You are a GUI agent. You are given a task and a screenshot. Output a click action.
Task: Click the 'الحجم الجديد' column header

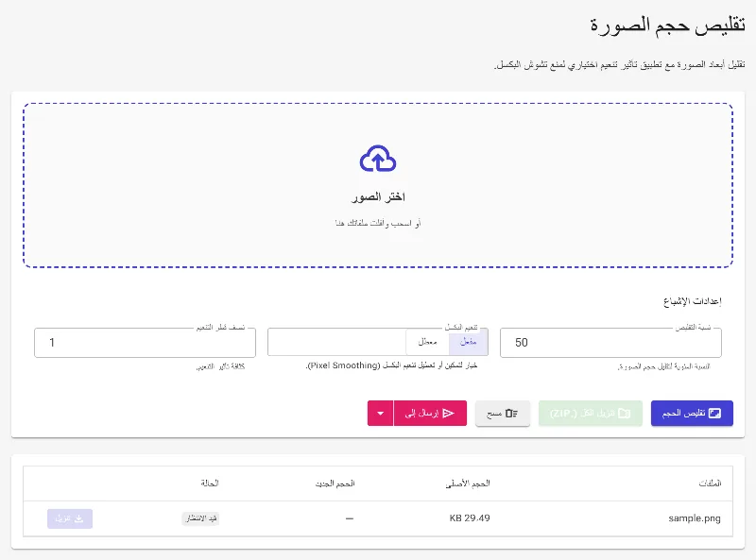(x=335, y=483)
